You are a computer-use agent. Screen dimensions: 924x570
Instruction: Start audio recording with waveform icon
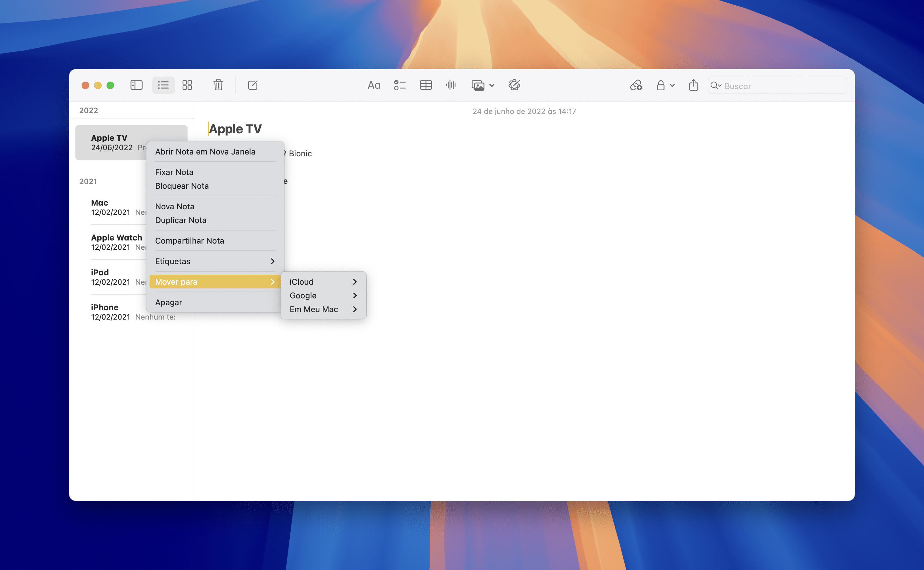point(451,85)
